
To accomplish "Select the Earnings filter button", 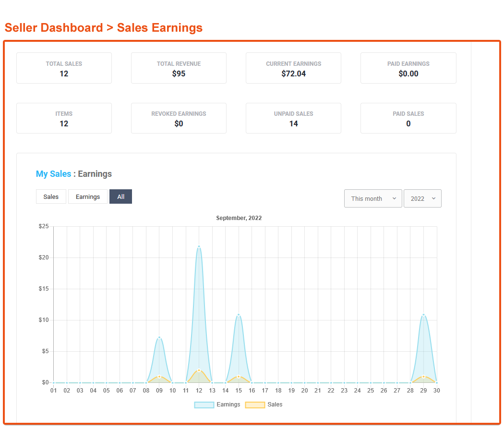I will click(88, 196).
